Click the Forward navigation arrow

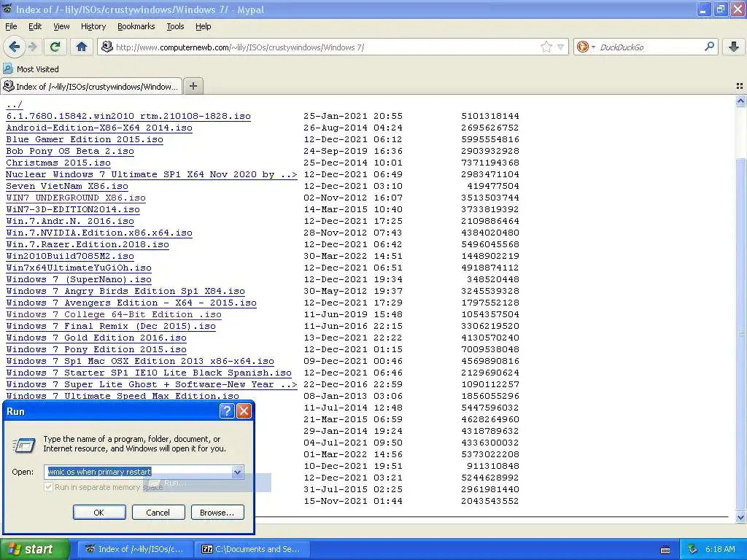click(32, 47)
